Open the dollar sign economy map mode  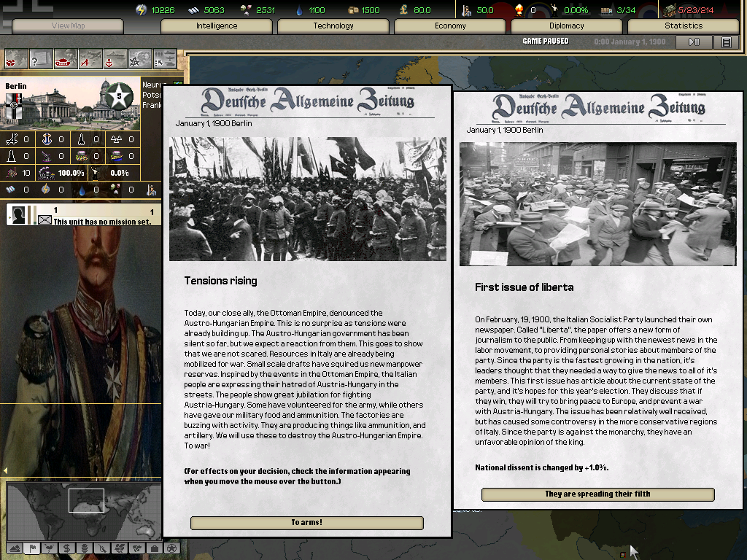click(x=67, y=549)
